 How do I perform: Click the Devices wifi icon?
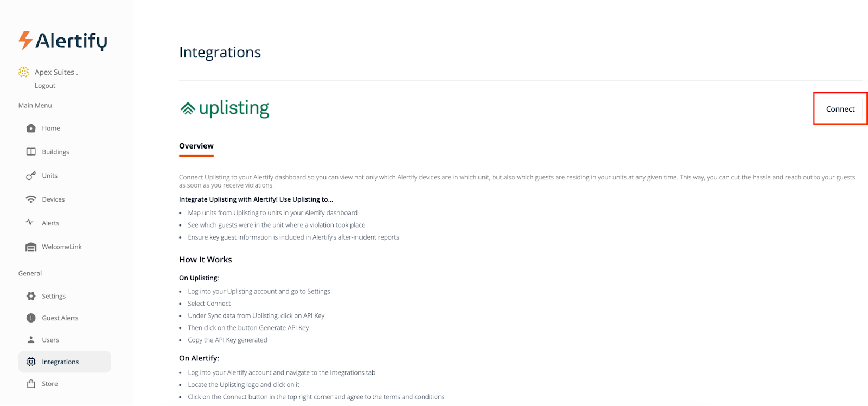(31, 199)
